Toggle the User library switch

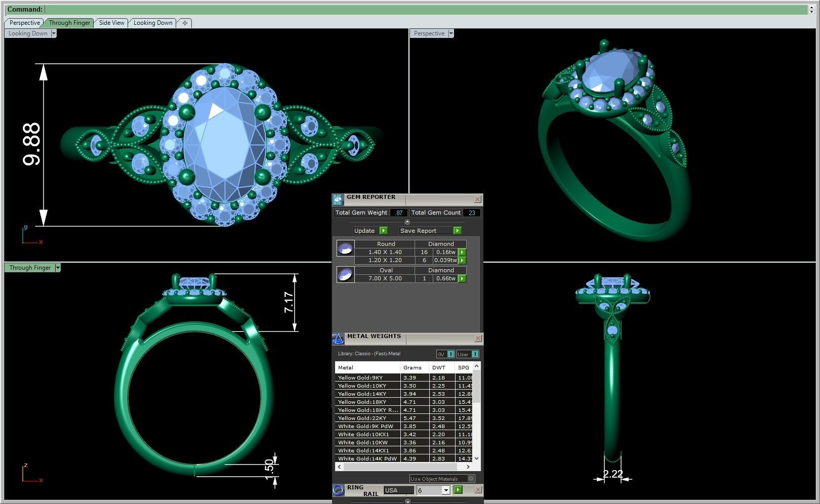[x=468, y=354]
